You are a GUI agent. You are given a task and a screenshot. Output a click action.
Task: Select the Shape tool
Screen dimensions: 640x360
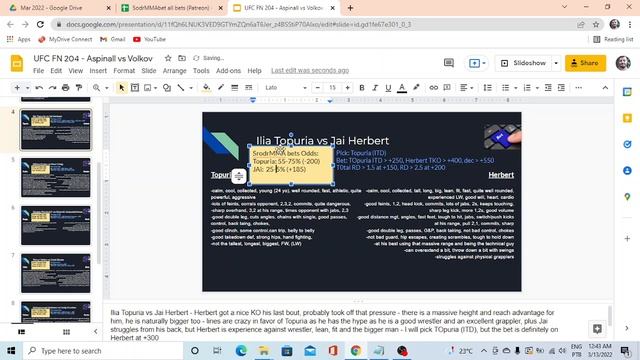(167, 88)
